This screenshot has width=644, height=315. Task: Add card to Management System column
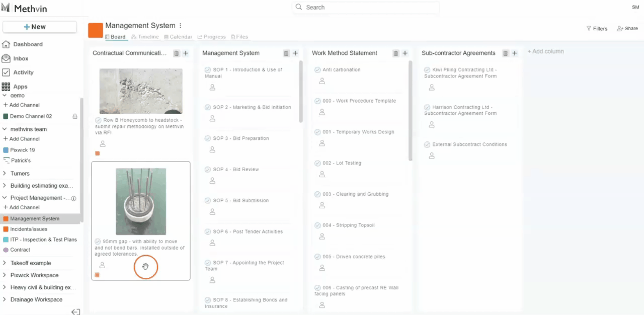pyautogui.click(x=295, y=53)
